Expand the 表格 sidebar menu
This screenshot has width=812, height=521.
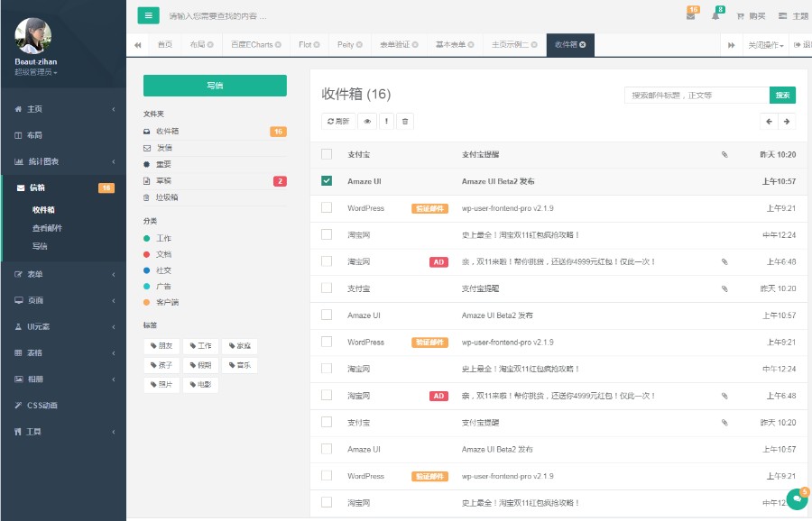[64, 352]
